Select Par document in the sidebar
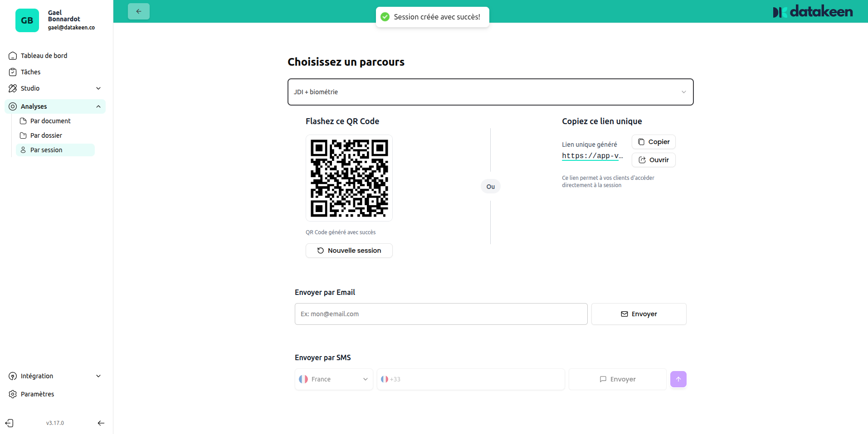Viewport: 868px width, 434px height. pos(50,121)
